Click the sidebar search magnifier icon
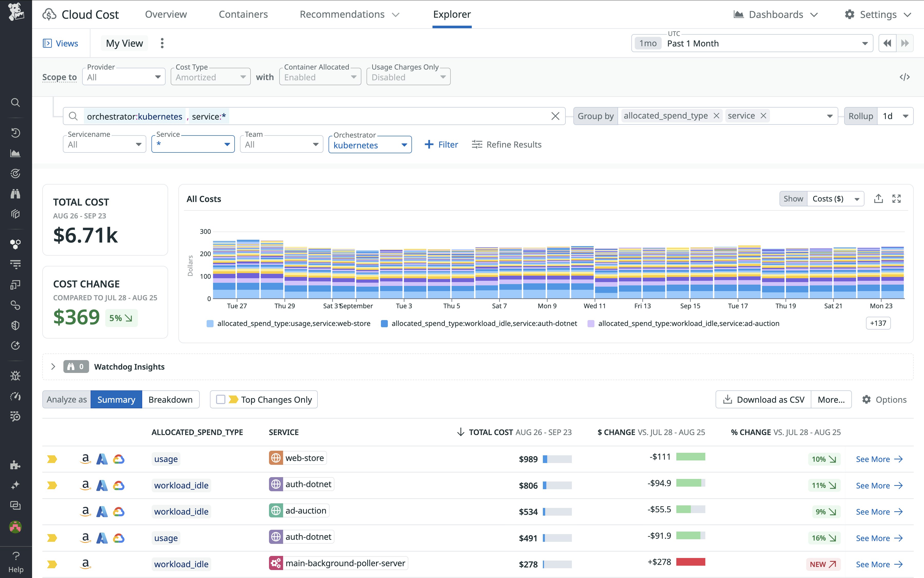924x578 pixels. pyautogui.click(x=15, y=102)
